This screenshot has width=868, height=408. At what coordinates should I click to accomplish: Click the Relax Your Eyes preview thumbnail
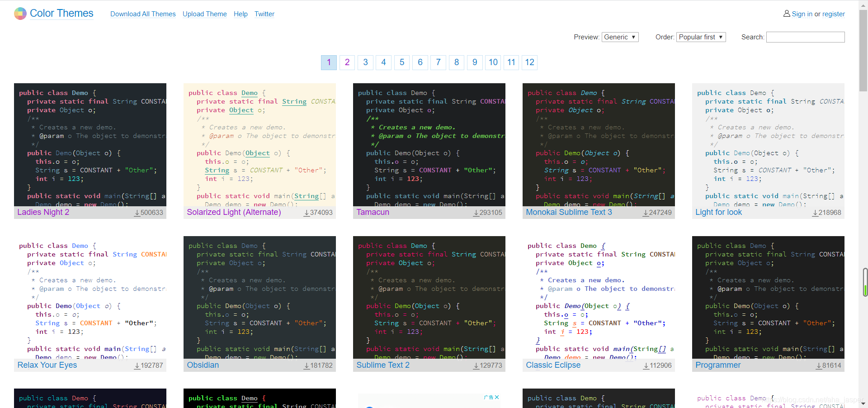[x=90, y=298]
